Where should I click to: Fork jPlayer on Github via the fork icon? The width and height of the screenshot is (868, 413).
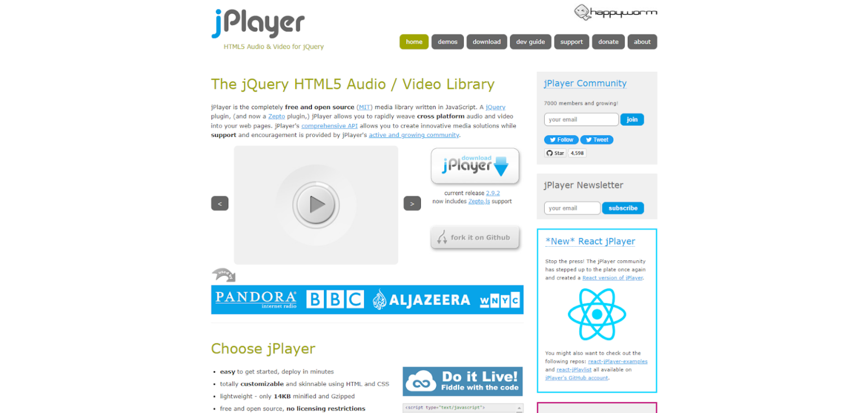tap(475, 237)
